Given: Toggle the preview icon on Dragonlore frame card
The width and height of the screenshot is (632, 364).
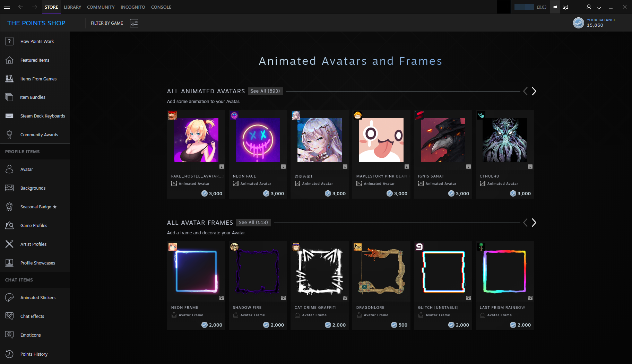Looking at the screenshot, I should [x=407, y=298].
